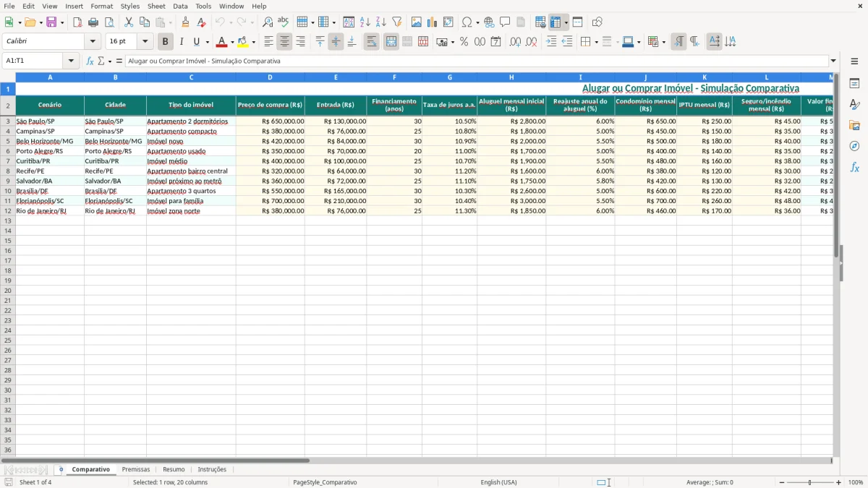The height and width of the screenshot is (488, 868).
Task: Switch to the Instruções sheet tab
Action: (212, 469)
